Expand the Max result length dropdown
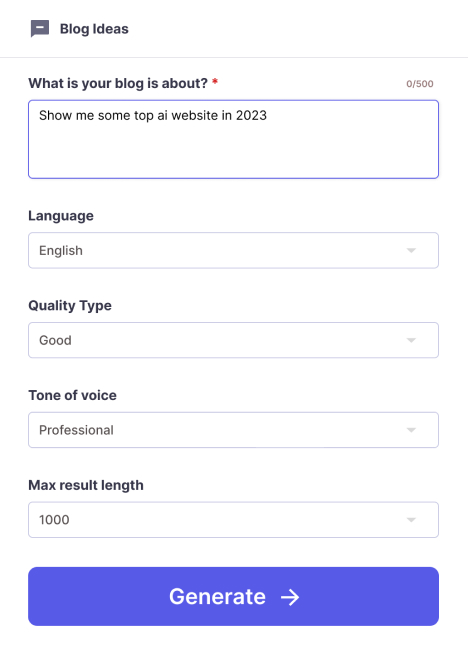 pos(233,520)
